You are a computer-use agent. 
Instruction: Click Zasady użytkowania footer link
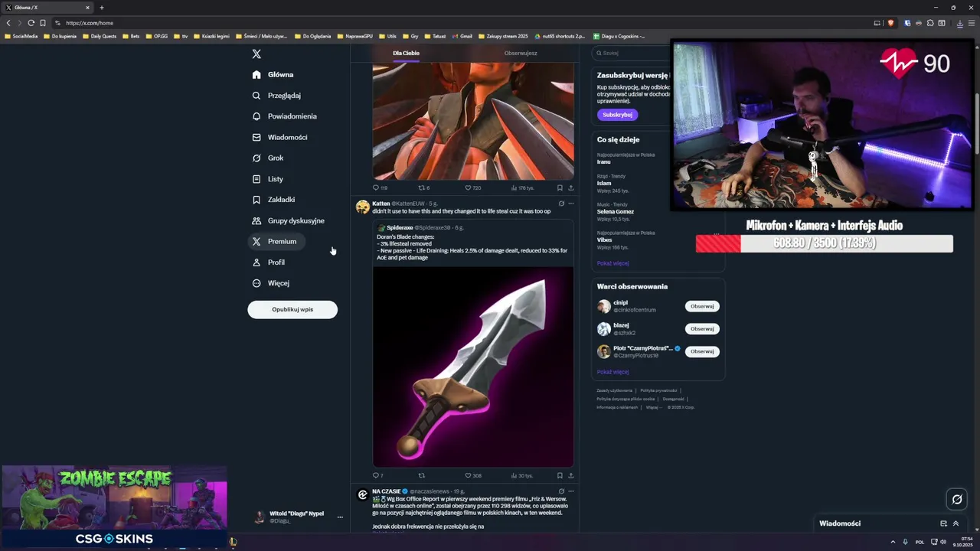click(615, 390)
